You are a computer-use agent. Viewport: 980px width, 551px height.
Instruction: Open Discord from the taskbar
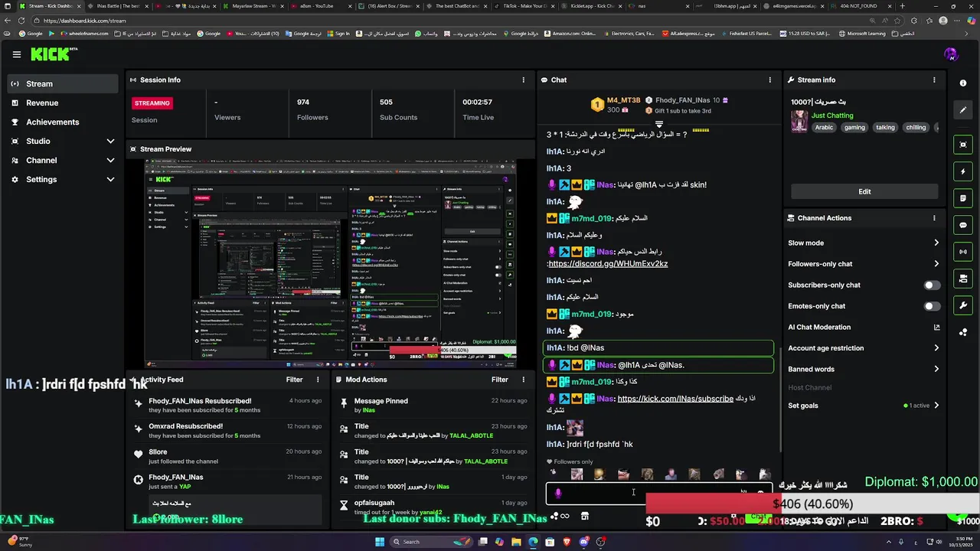click(584, 542)
